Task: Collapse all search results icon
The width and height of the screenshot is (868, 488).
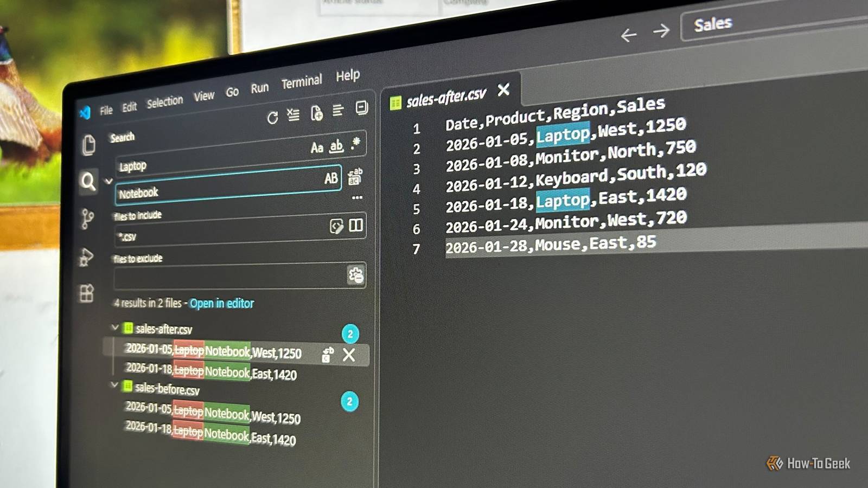Action: [x=361, y=107]
